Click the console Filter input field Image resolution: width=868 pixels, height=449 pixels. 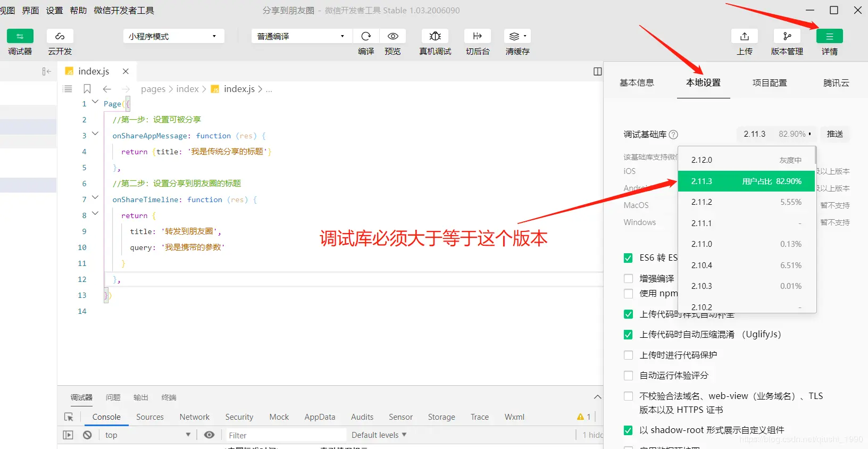click(286, 435)
